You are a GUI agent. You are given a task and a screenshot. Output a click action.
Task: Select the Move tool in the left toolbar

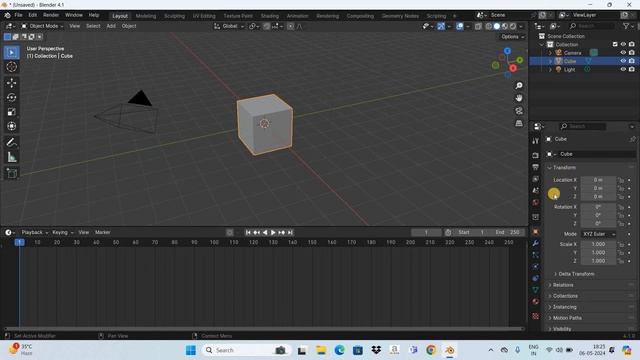(x=11, y=83)
